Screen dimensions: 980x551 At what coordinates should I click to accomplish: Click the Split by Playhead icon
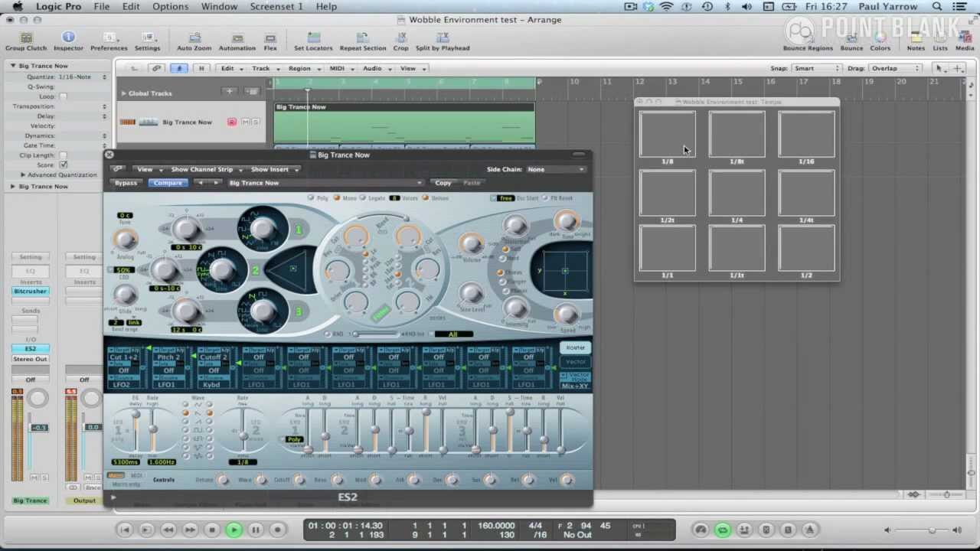click(x=443, y=41)
